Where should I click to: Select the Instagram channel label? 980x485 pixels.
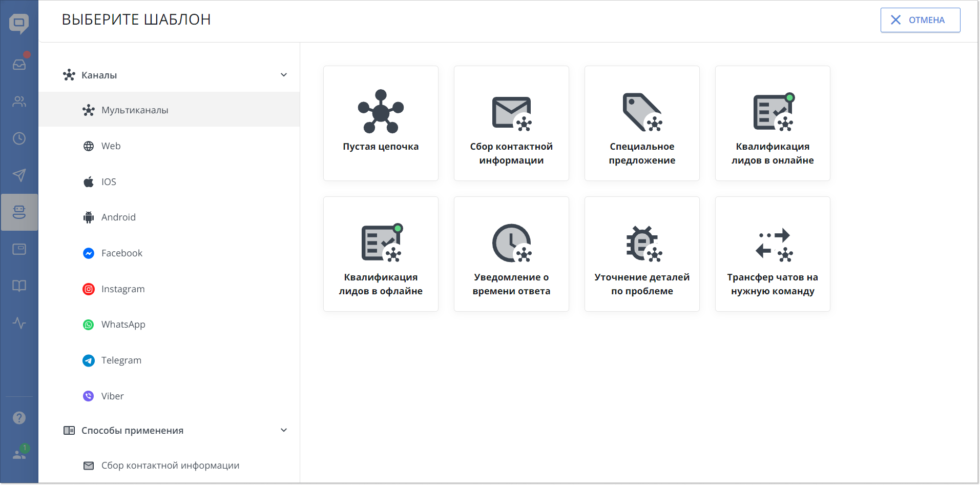click(123, 289)
